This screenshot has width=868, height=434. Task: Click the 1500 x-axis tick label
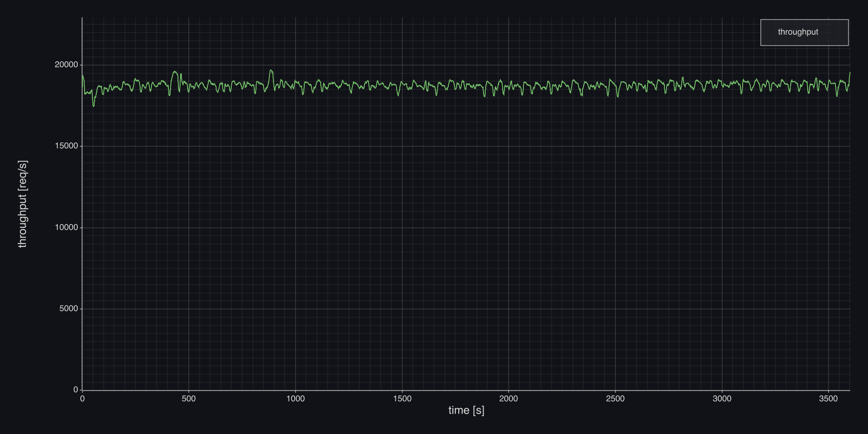402,399
